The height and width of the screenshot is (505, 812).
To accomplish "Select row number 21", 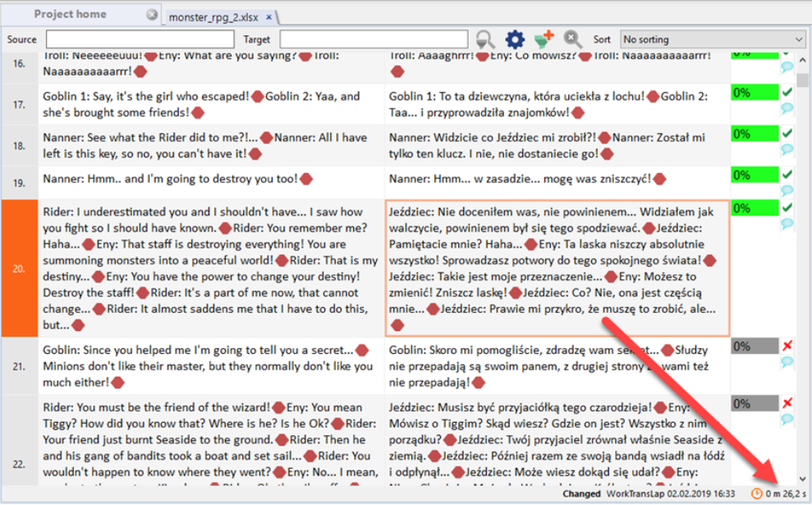I will (x=19, y=367).
